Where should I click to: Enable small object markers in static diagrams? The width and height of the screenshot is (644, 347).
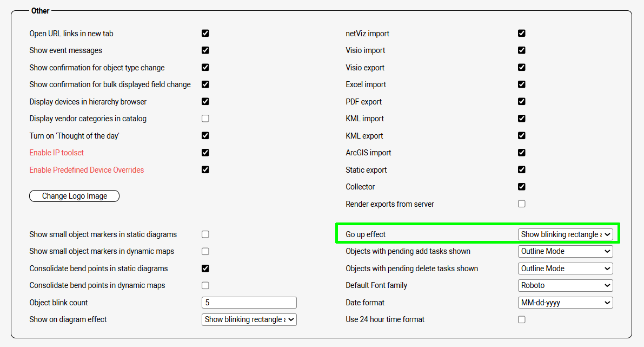[205, 234]
